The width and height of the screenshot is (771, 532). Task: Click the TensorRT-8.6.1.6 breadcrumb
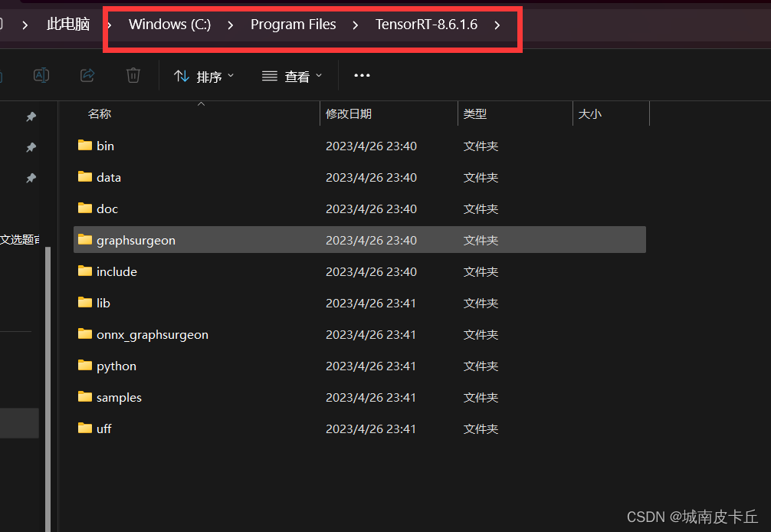pos(426,24)
